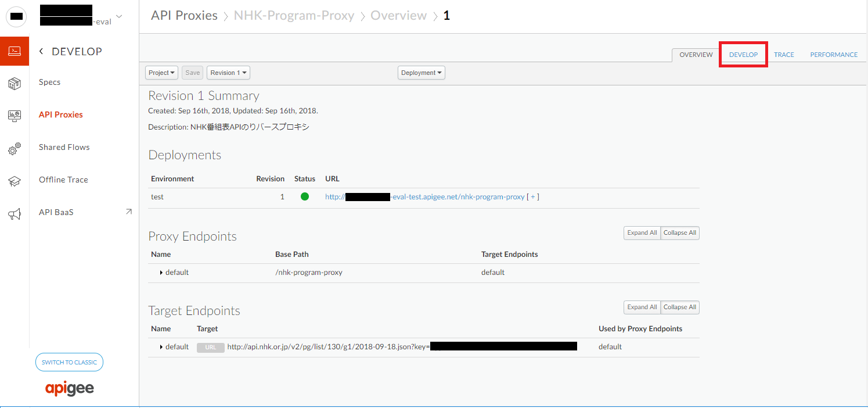Click the graduation cap Learn icon
This screenshot has height=408, width=868.
pyautogui.click(x=14, y=181)
